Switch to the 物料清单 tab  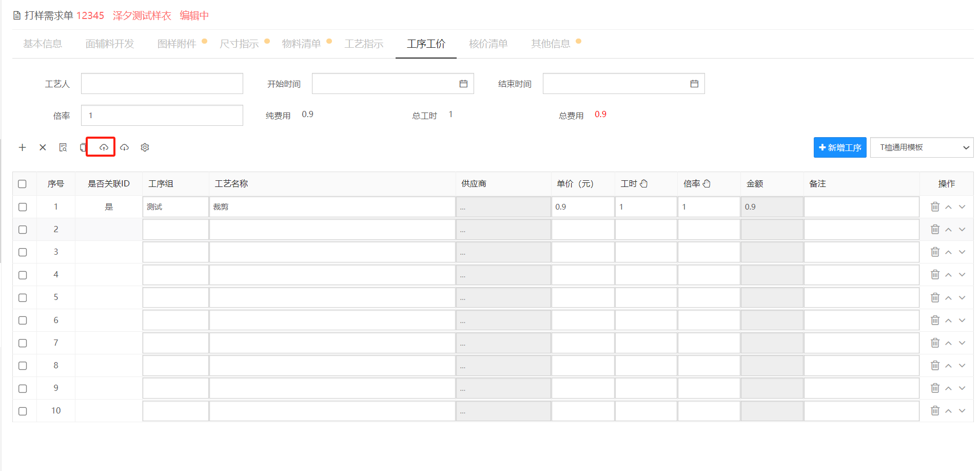click(x=301, y=44)
